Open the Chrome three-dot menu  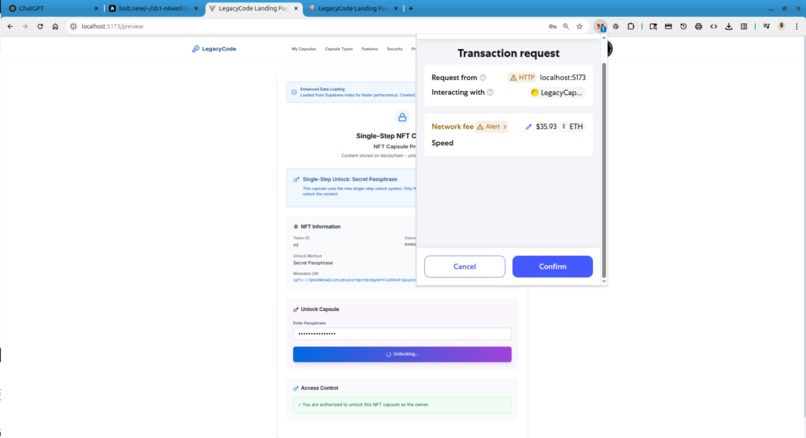pos(797,26)
